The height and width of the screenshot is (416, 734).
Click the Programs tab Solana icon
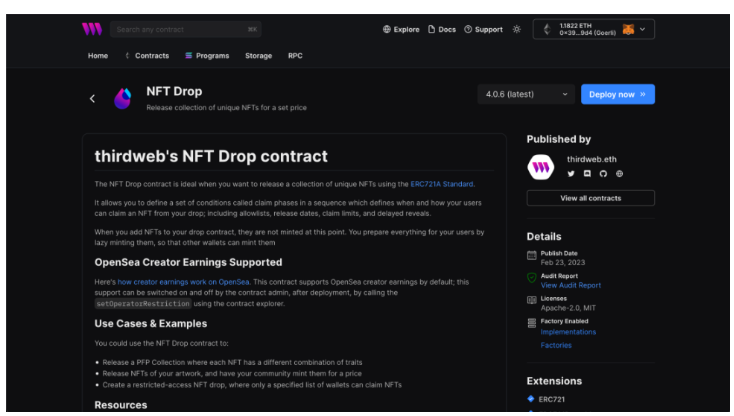point(189,55)
